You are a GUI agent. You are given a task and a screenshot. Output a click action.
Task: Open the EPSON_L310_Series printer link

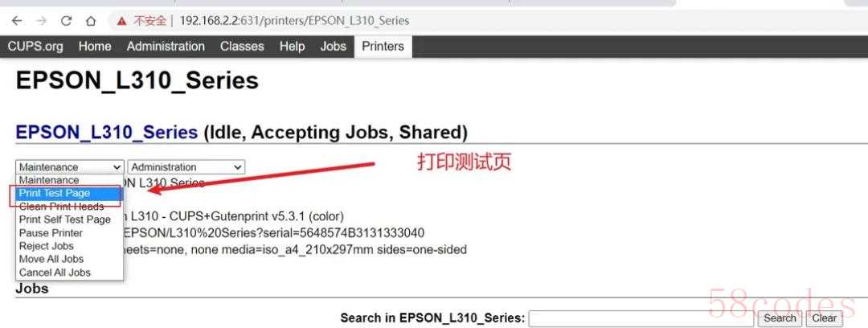coord(107,133)
